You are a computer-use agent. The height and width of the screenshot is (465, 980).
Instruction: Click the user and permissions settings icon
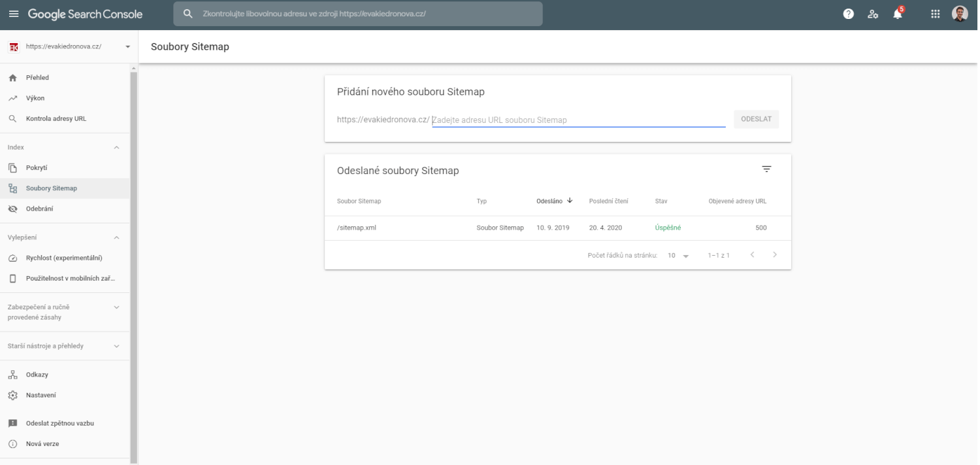click(x=873, y=14)
